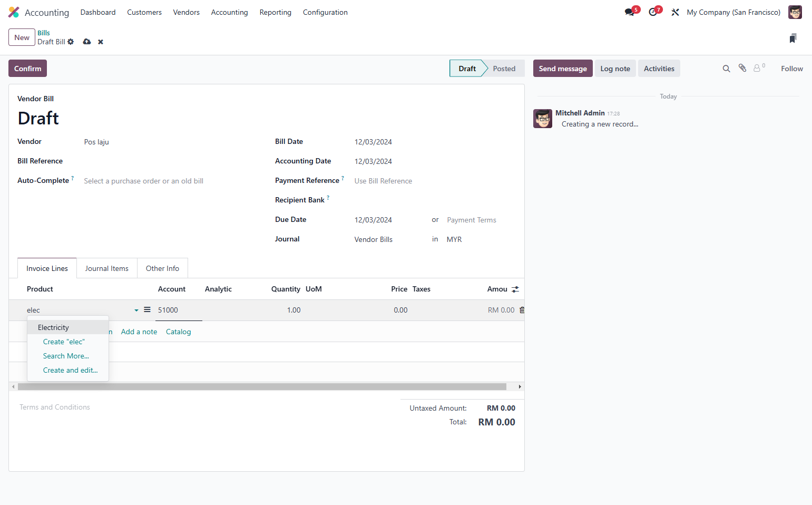The width and height of the screenshot is (812, 505).
Task: Click the Log note button
Action: [x=615, y=69]
